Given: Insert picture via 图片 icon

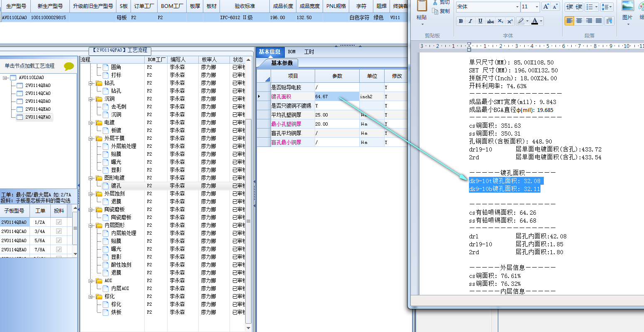Looking at the screenshot, I should [x=627, y=6].
